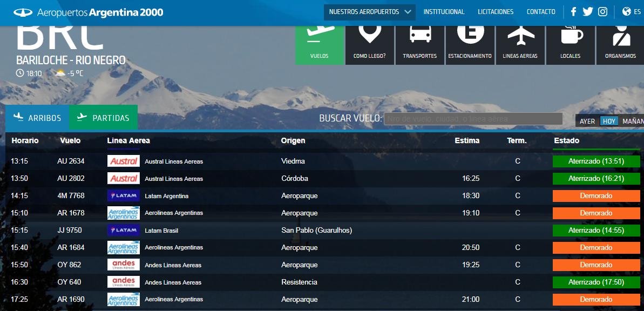Open the Institucional link

point(444,12)
